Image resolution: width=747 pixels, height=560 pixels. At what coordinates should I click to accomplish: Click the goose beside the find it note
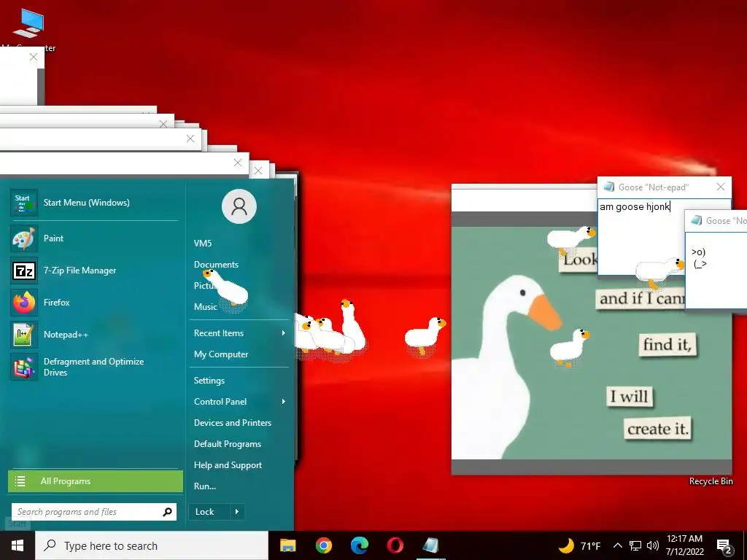[x=570, y=348]
